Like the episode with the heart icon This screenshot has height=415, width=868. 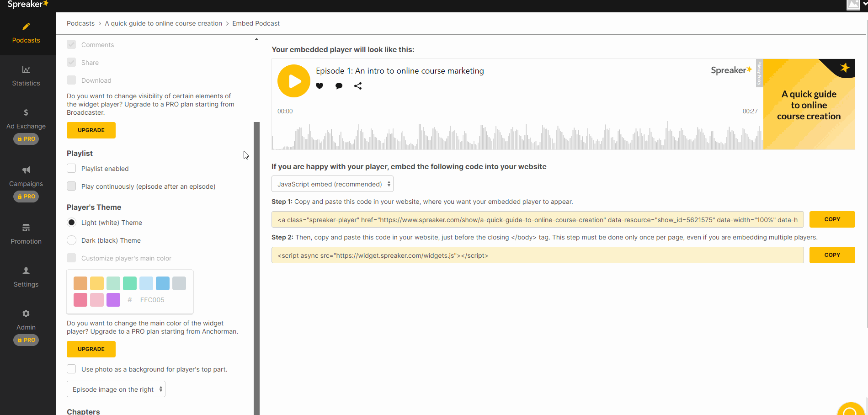point(320,86)
